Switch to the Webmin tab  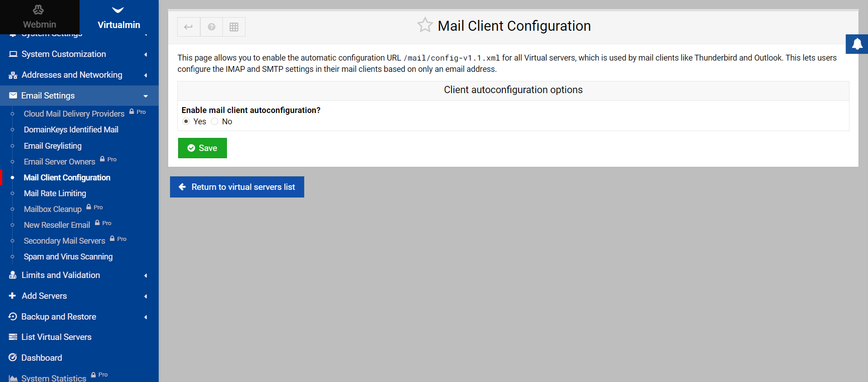[40, 17]
